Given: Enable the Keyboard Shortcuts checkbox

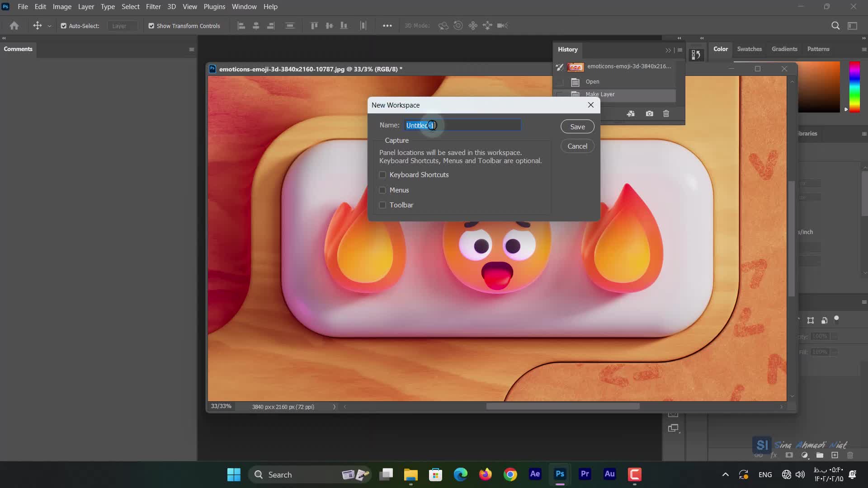Looking at the screenshot, I should pyautogui.click(x=383, y=174).
